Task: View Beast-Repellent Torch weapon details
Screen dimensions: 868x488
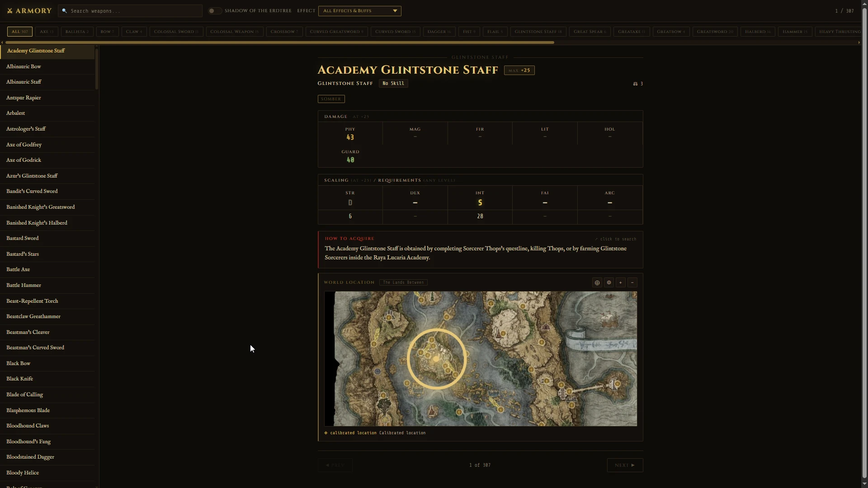Action: (x=47, y=301)
